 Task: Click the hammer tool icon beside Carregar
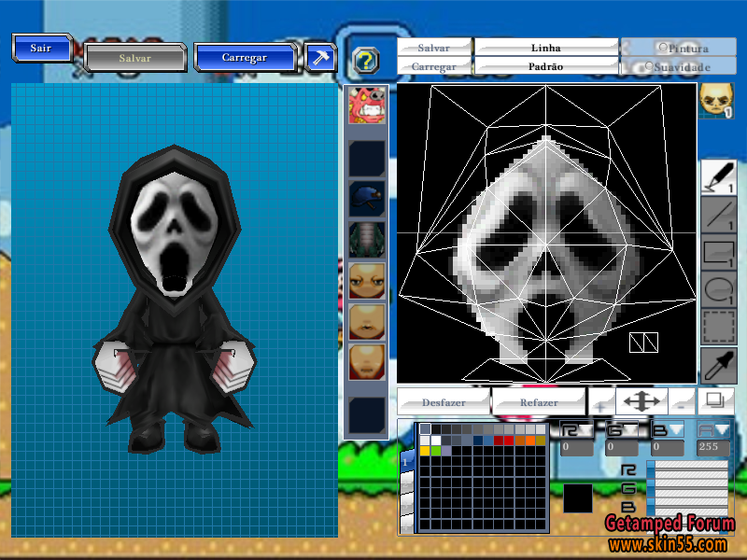tap(320, 58)
